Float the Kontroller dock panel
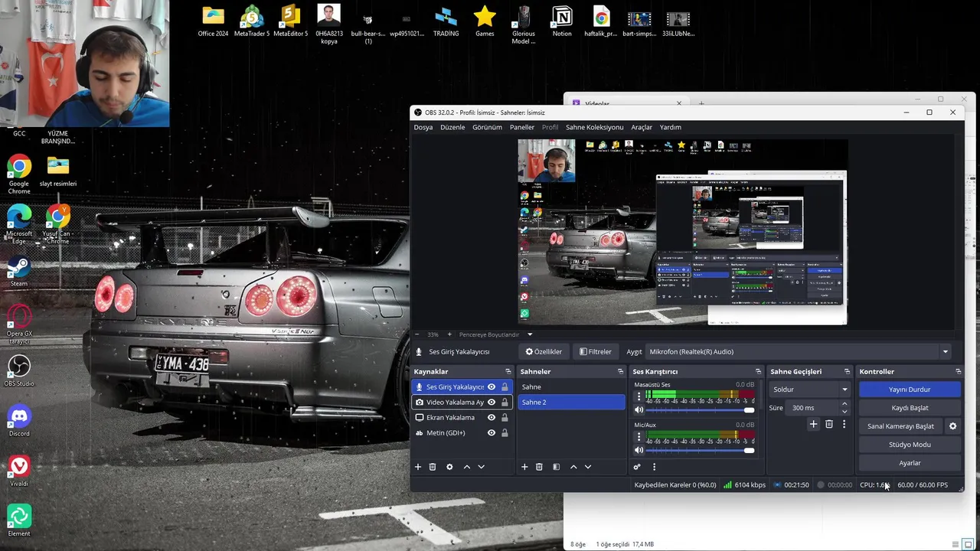The image size is (980, 551). click(958, 372)
